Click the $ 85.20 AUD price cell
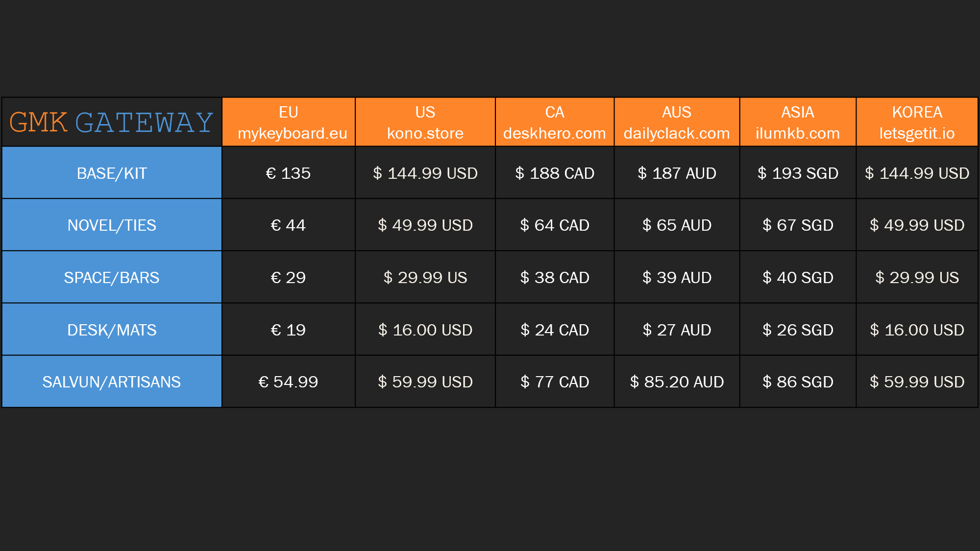This screenshot has height=551, width=980. [676, 382]
